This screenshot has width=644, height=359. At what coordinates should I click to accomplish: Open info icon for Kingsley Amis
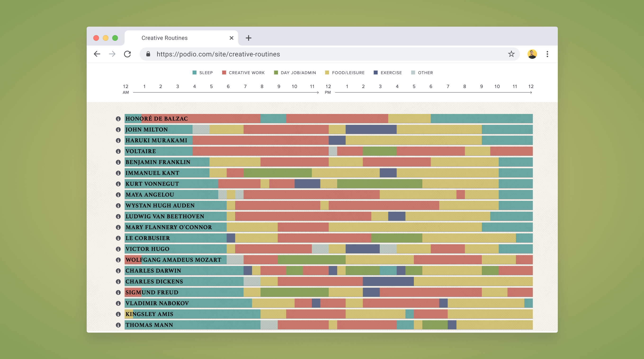tap(118, 314)
